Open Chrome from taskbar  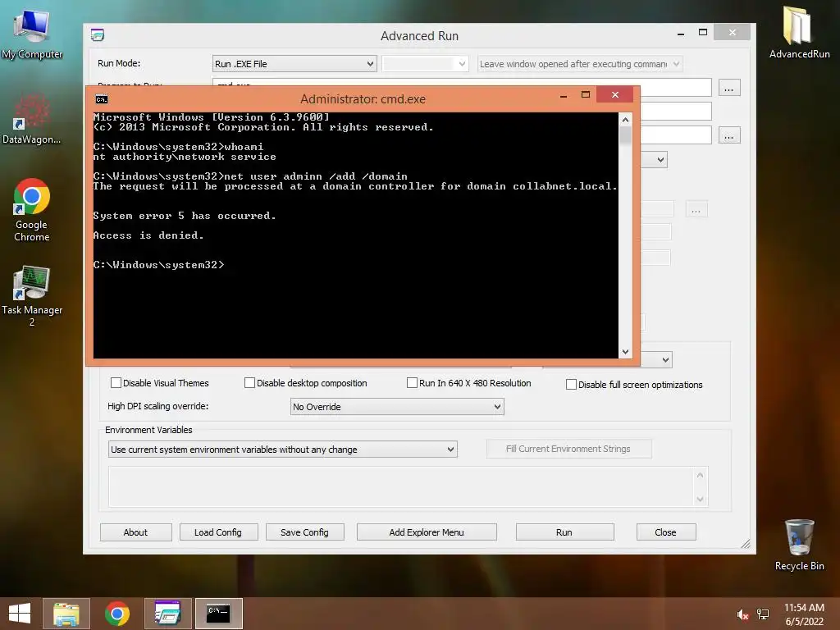click(x=116, y=614)
